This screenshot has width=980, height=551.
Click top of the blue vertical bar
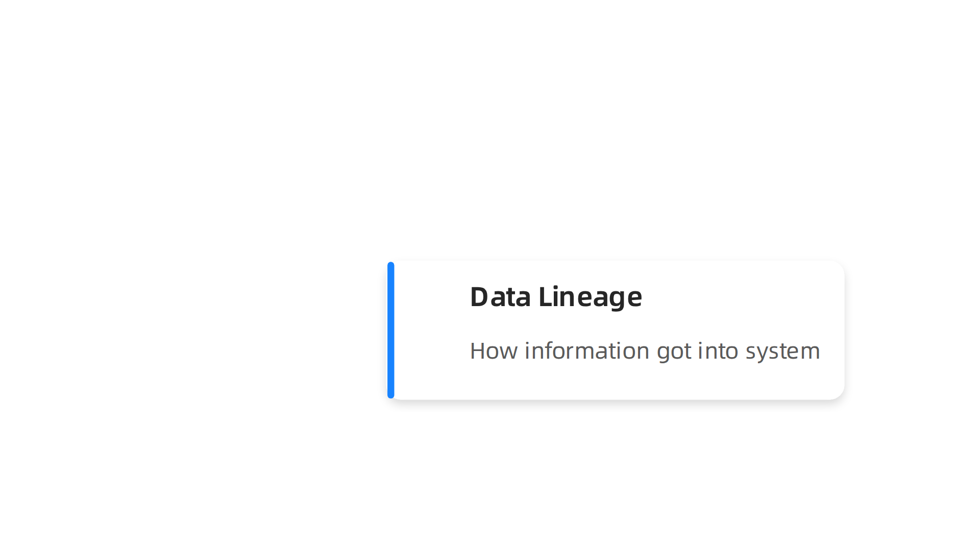(x=391, y=266)
